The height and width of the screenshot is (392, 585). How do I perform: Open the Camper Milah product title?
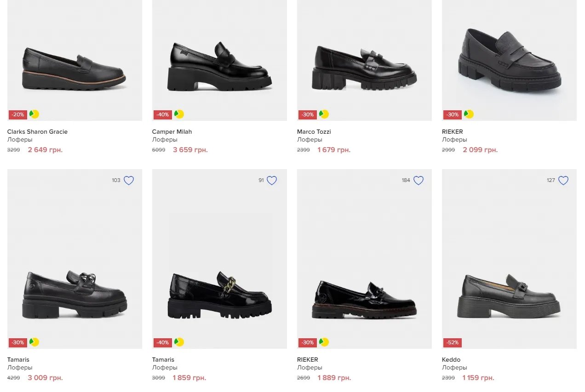point(172,132)
